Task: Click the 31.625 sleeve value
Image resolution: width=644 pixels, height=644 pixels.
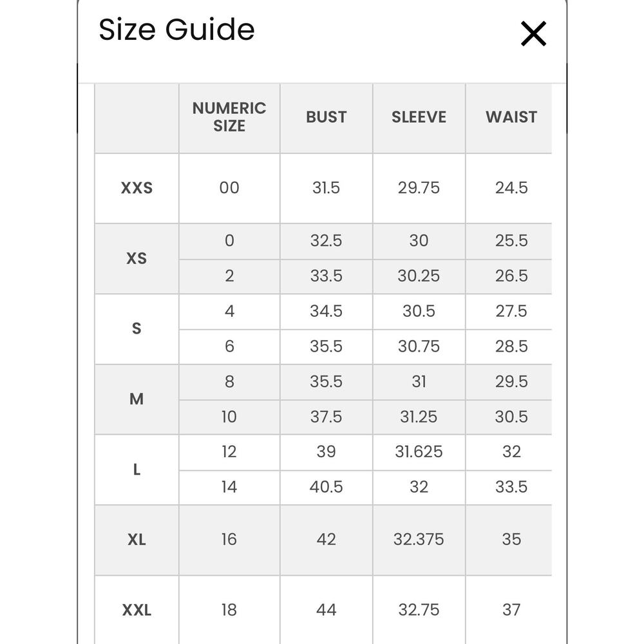Action: point(419,452)
